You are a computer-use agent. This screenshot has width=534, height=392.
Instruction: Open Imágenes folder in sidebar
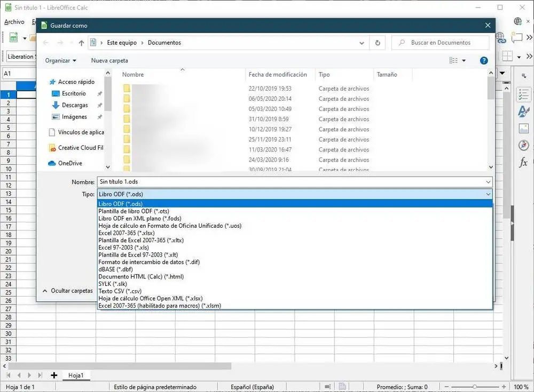(74, 117)
